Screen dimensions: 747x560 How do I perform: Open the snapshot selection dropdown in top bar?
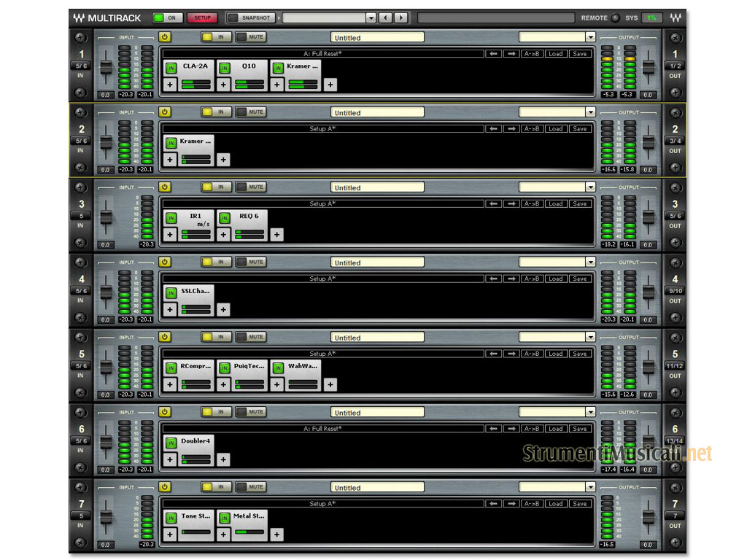click(x=371, y=17)
